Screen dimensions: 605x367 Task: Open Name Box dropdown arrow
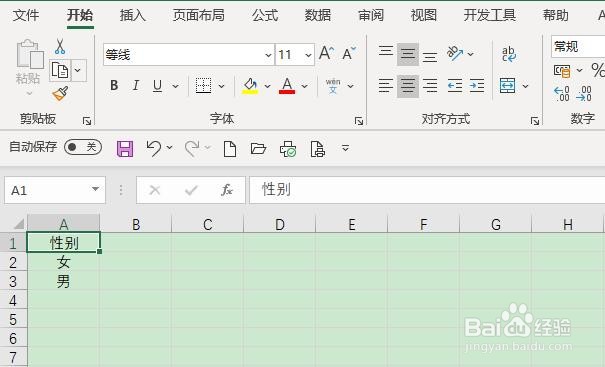[95, 189]
